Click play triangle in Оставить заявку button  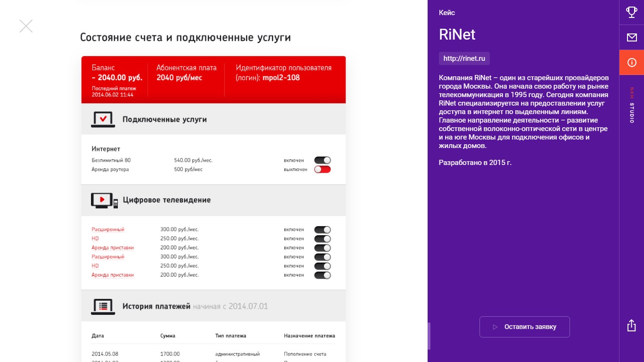[495, 327]
